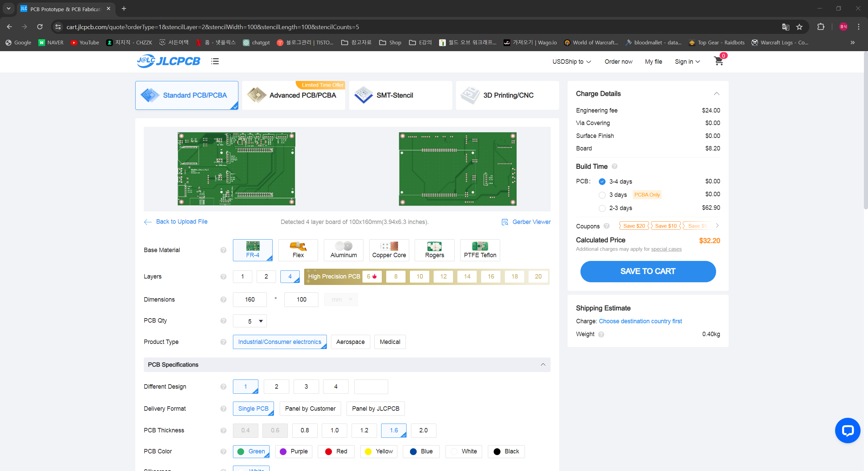
Task: Click the hamburger menu next to JLCPCB logo
Action: point(215,61)
